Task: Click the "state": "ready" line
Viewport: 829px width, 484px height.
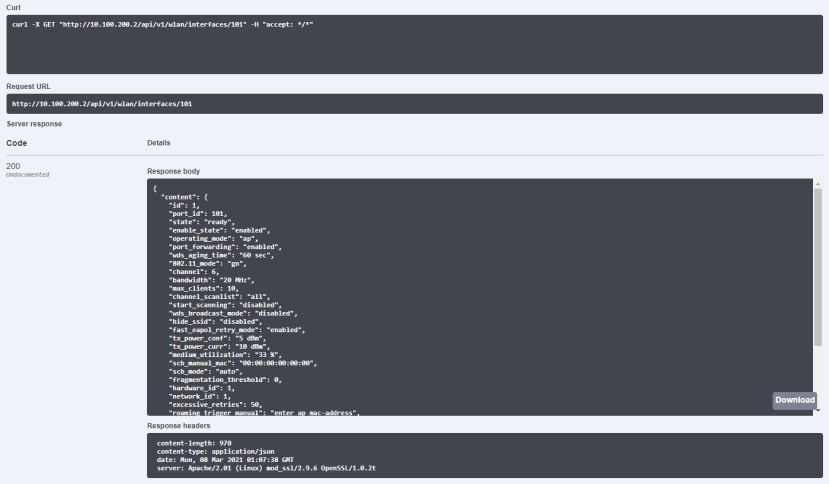Action: (201, 222)
